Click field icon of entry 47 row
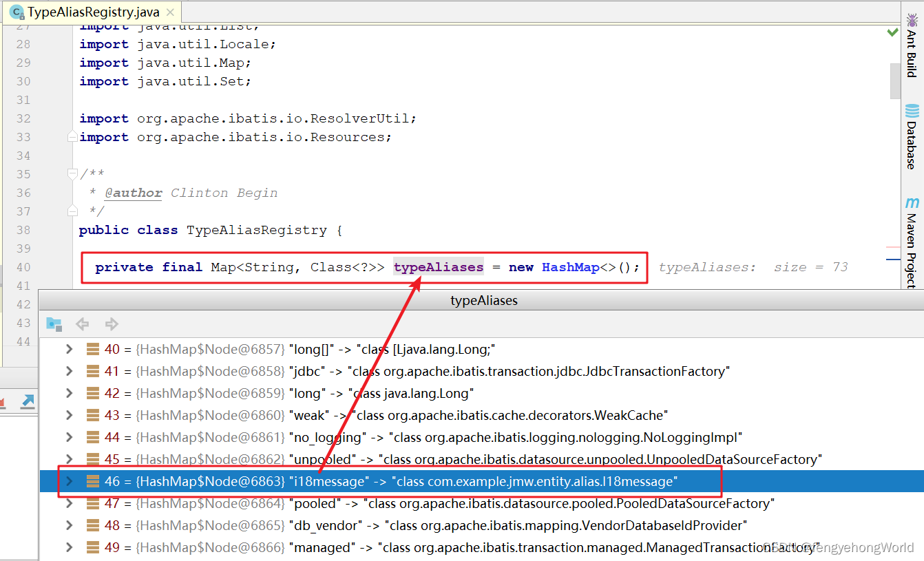Image resolution: width=924 pixels, height=561 pixels. pyautogui.click(x=93, y=503)
